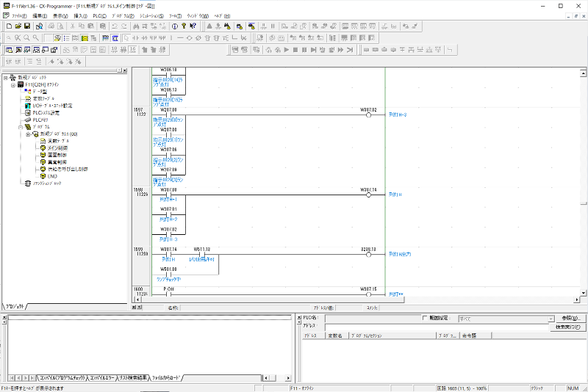Collapse the 新規プロジェクト root tree node
The height and width of the screenshot is (392, 588).
coord(5,77)
